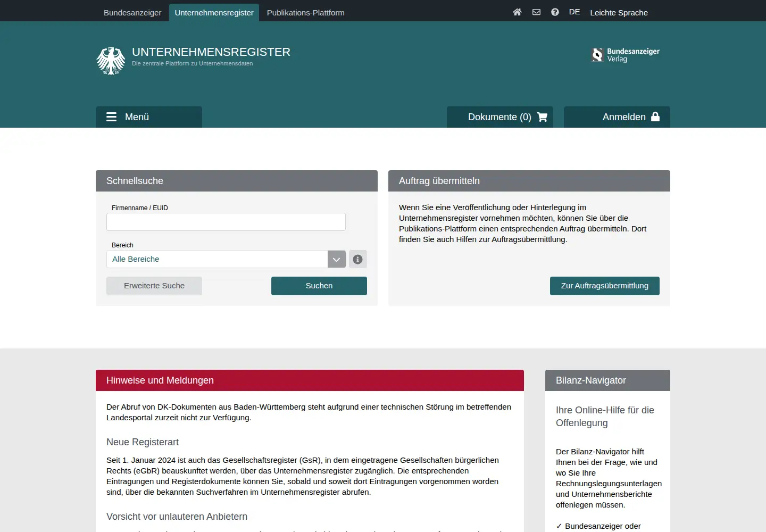Click the Neue Registerart heading
766x532 pixels.
(143, 442)
